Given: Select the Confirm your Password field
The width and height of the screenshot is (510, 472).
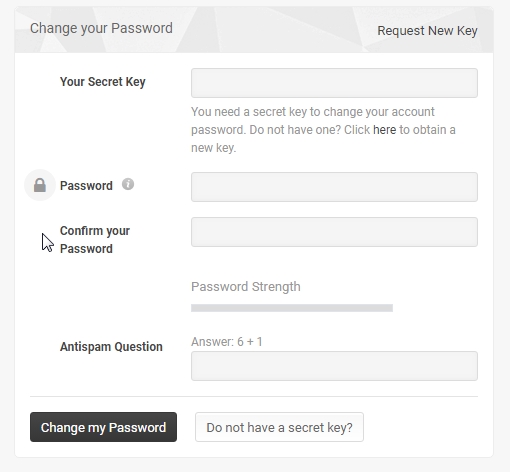Looking at the screenshot, I should click(x=334, y=232).
